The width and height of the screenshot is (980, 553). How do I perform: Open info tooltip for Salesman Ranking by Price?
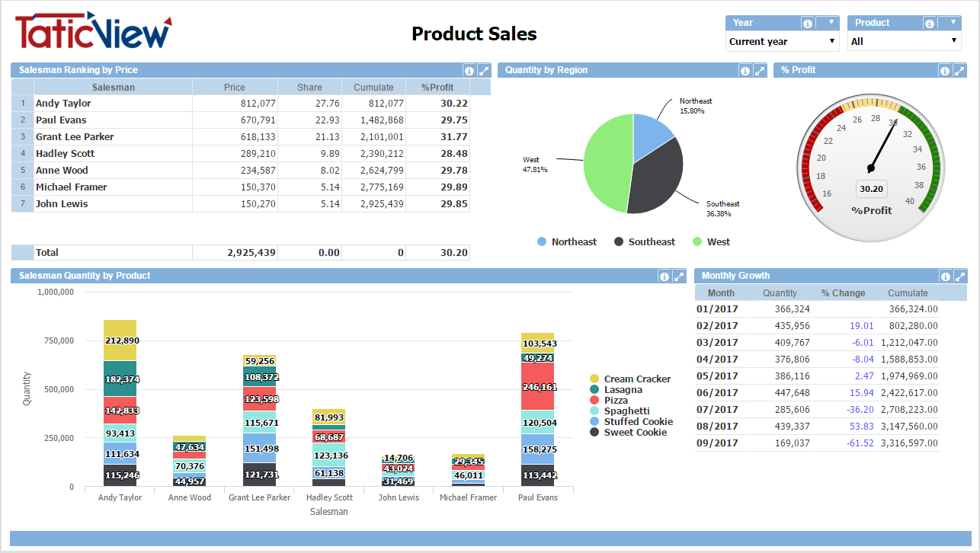469,70
